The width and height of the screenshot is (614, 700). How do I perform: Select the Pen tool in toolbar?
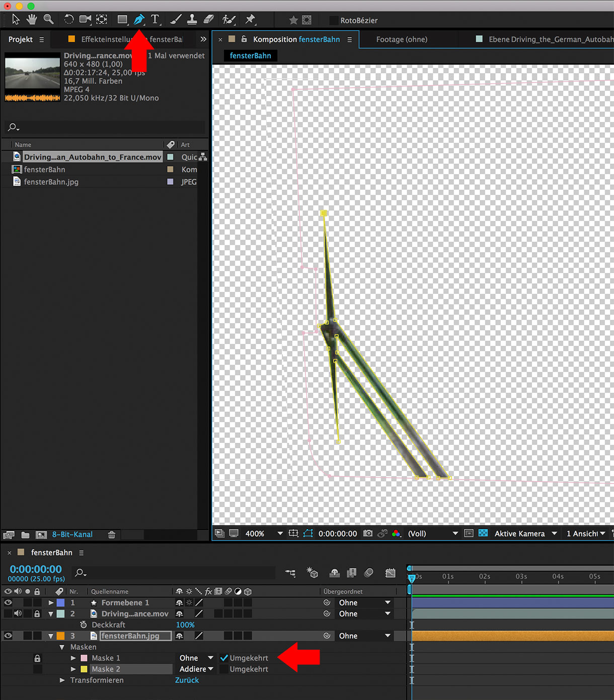click(139, 20)
